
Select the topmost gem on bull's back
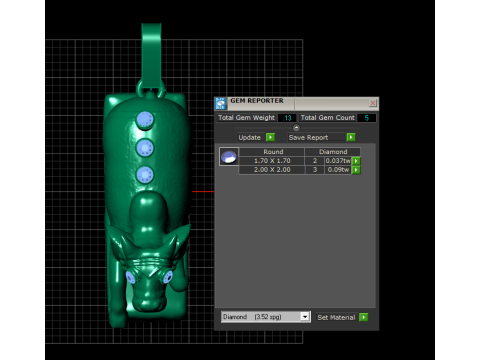click(145, 120)
